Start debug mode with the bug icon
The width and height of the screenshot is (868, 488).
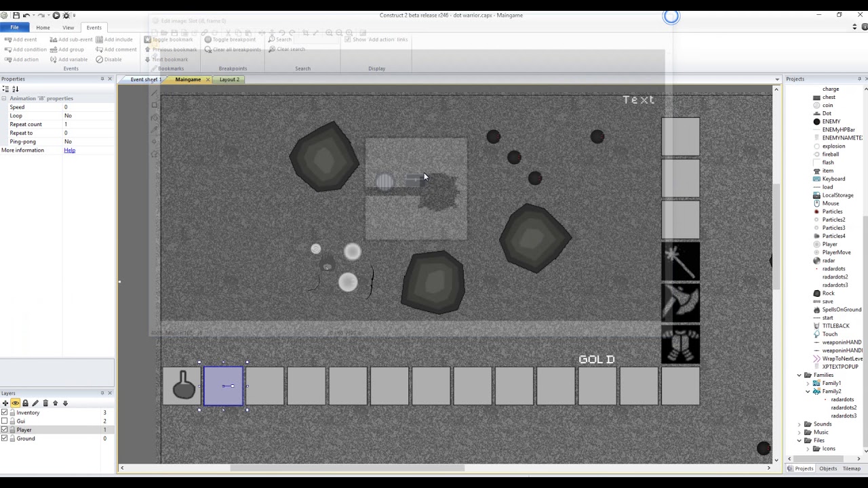[x=66, y=15]
